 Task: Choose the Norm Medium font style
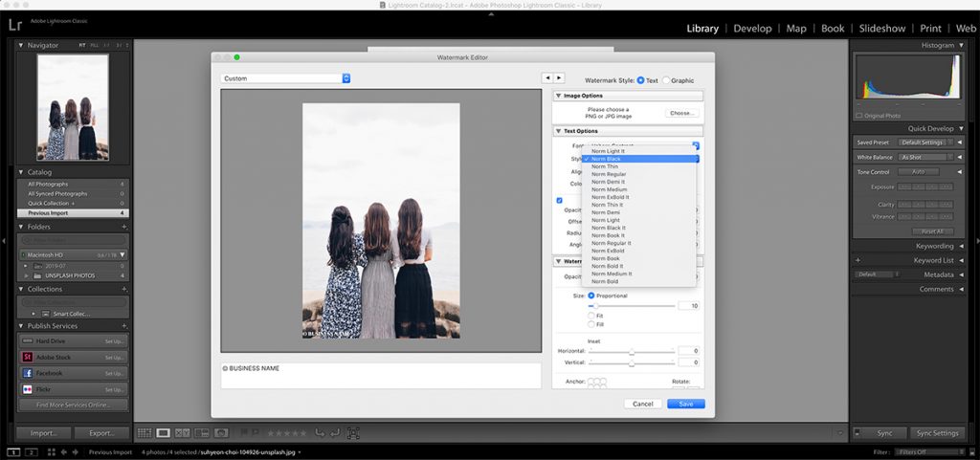coord(638,189)
